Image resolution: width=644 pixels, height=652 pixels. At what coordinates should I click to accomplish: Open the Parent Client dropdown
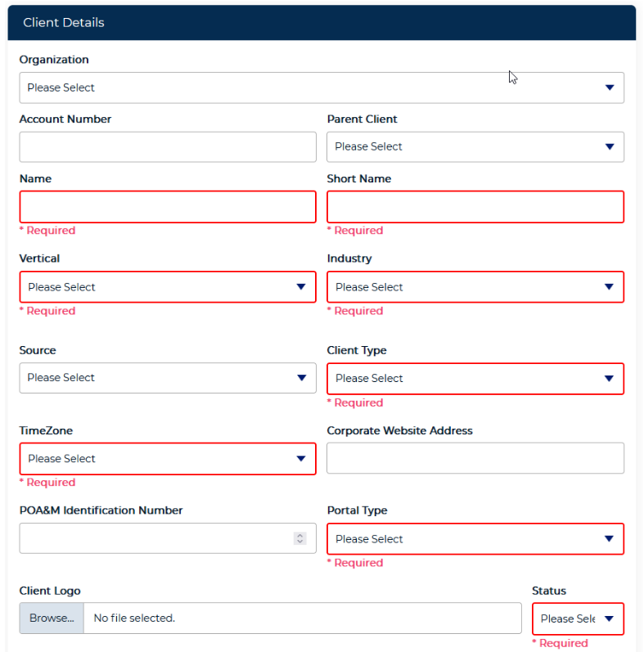coord(475,147)
